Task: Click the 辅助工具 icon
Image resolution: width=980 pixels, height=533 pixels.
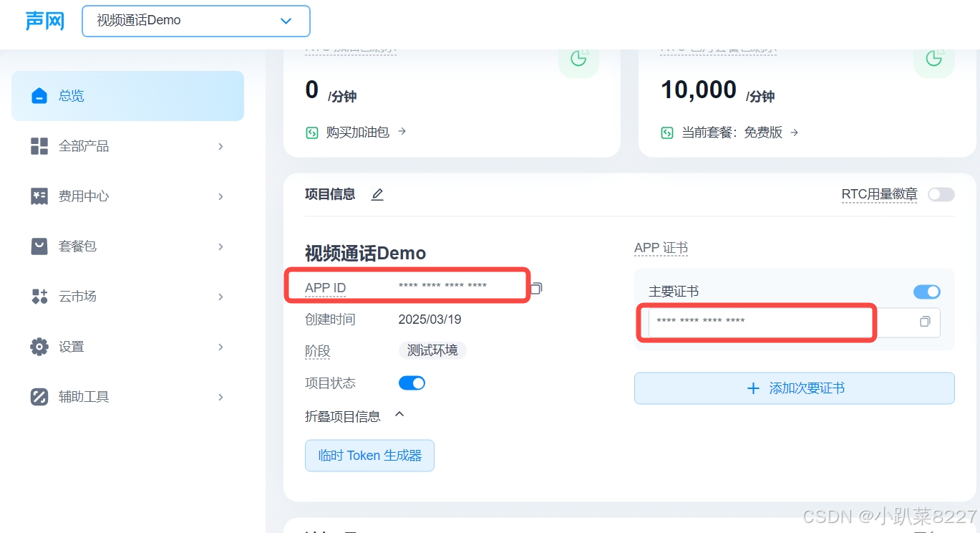Action: point(39,397)
